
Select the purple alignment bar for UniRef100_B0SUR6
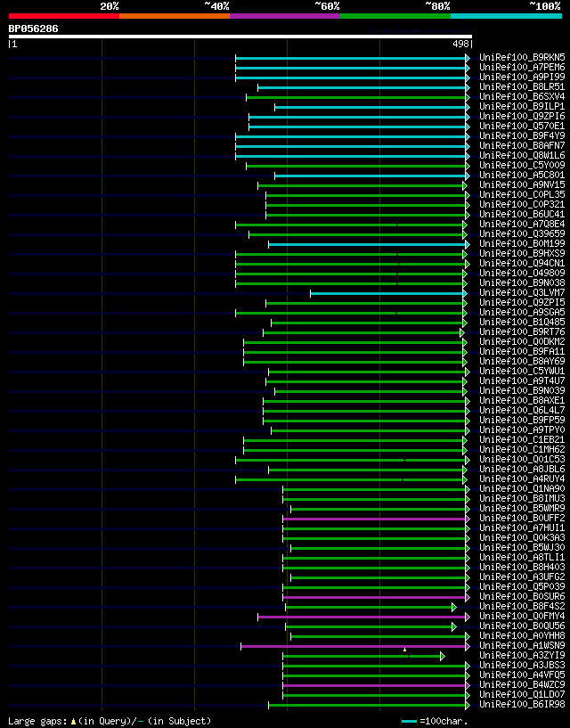[x=376, y=598]
